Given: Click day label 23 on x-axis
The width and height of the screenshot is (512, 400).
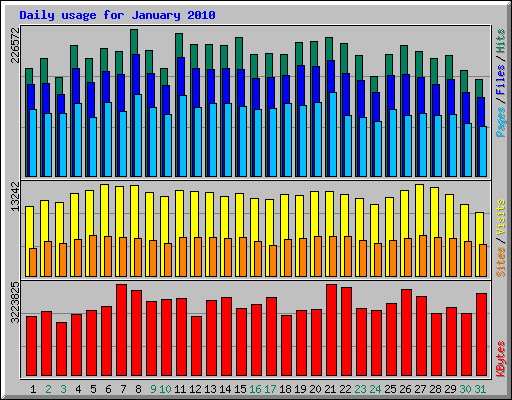Looking at the screenshot, I should click(360, 389).
